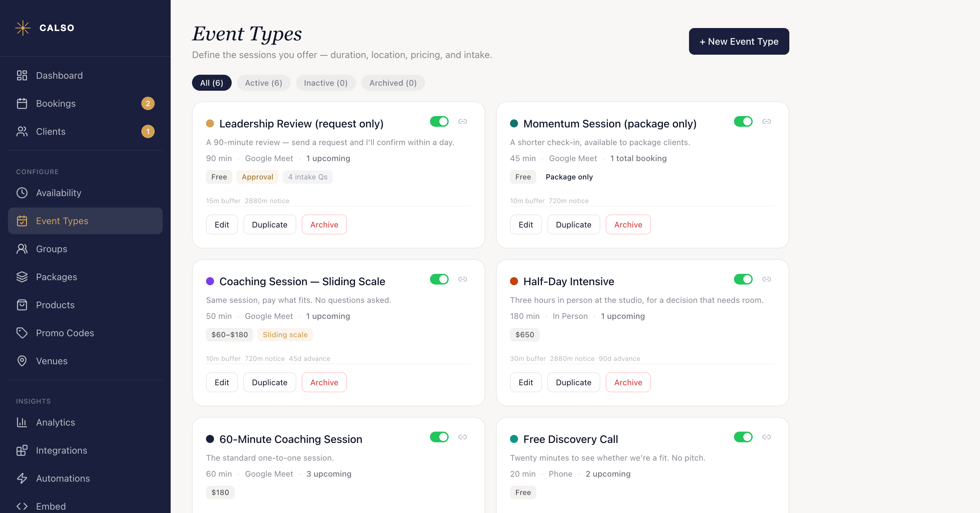
Task: Toggle off Free Discovery Call
Action: coord(743,437)
